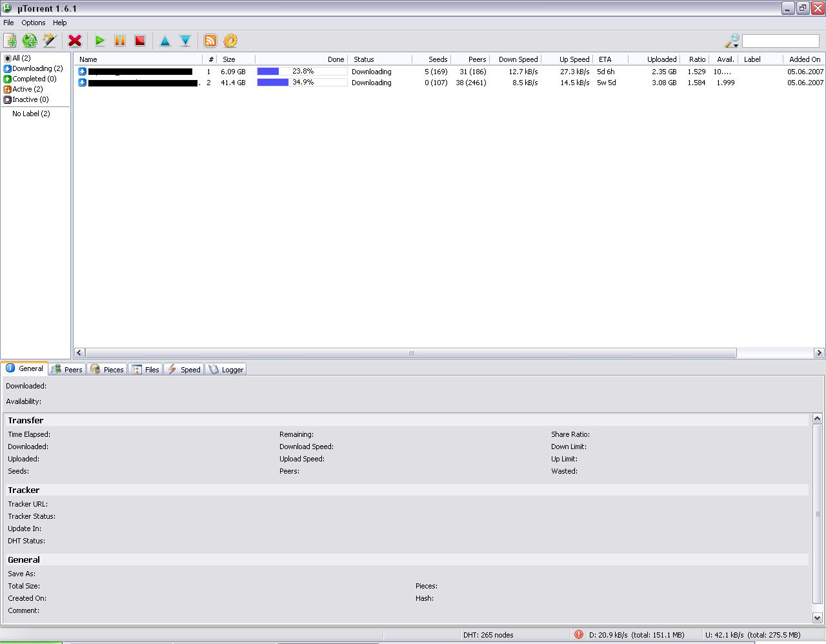This screenshot has height=644, width=826.
Task: Click download icon of the 41.4 GB torrent
Action: click(83, 83)
